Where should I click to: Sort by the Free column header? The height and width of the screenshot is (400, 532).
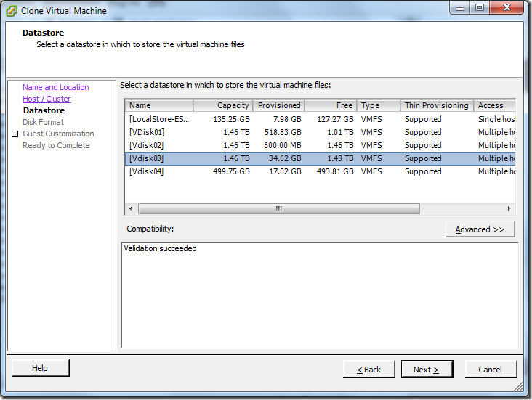coord(331,105)
